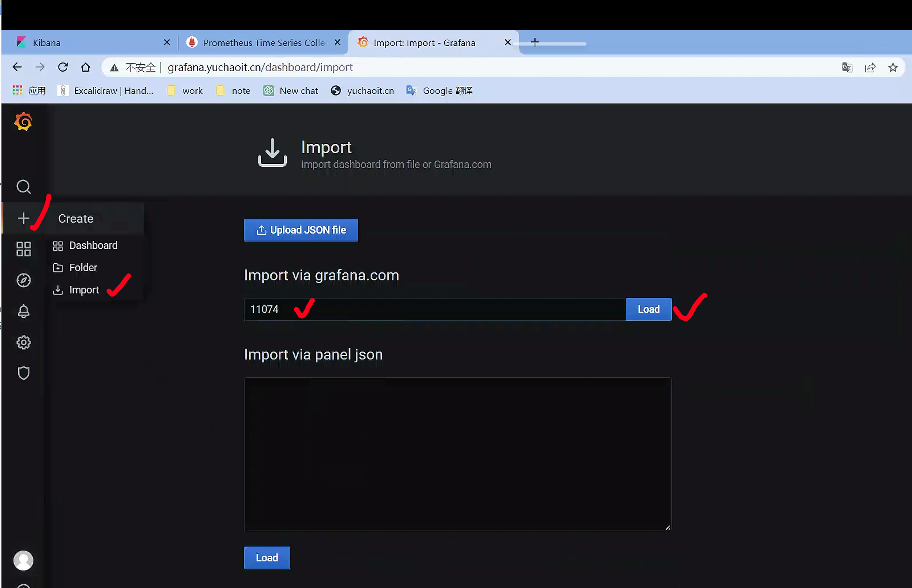Click the Create plus icon
912x588 pixels.
pos(23,218)
